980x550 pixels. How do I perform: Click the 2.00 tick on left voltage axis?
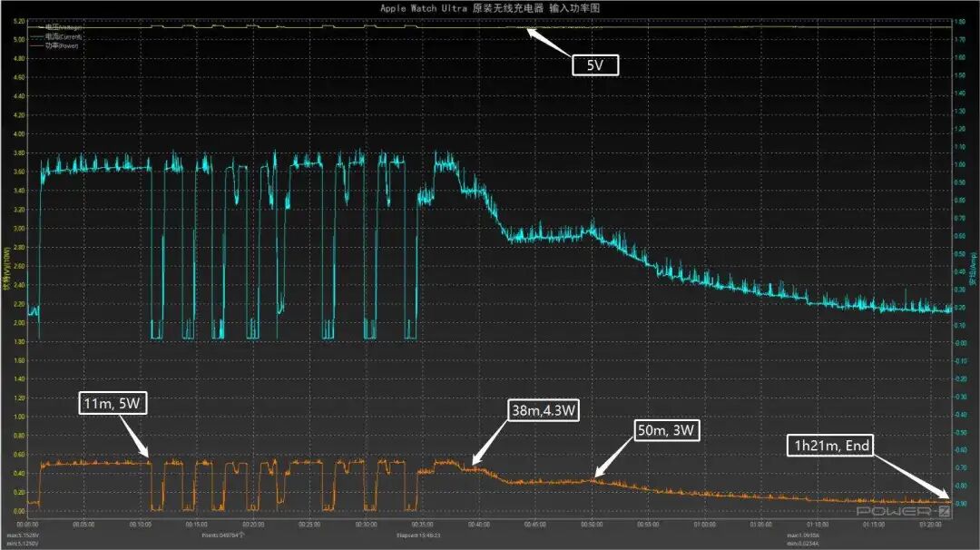point(19,323)
